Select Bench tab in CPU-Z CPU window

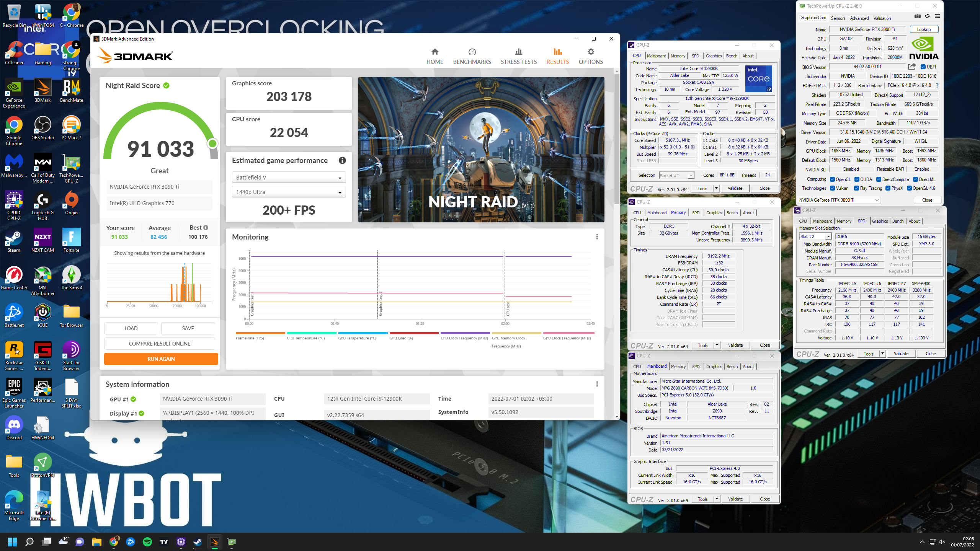coord(732,56)
